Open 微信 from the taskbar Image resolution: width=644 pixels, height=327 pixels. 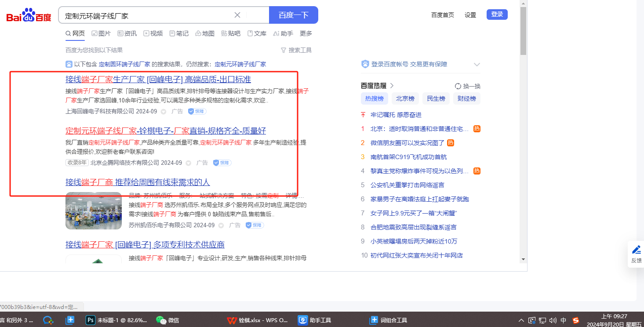click(x=168, y=320)
